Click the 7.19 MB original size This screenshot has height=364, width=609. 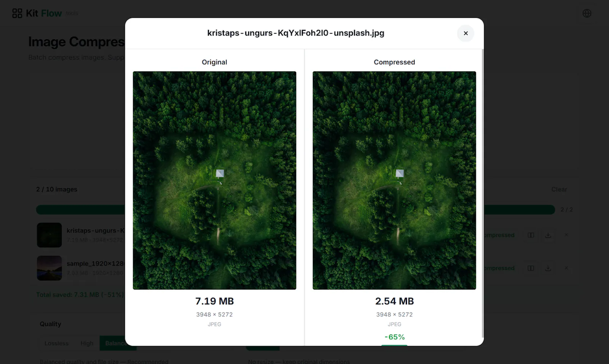pos(214,301)
